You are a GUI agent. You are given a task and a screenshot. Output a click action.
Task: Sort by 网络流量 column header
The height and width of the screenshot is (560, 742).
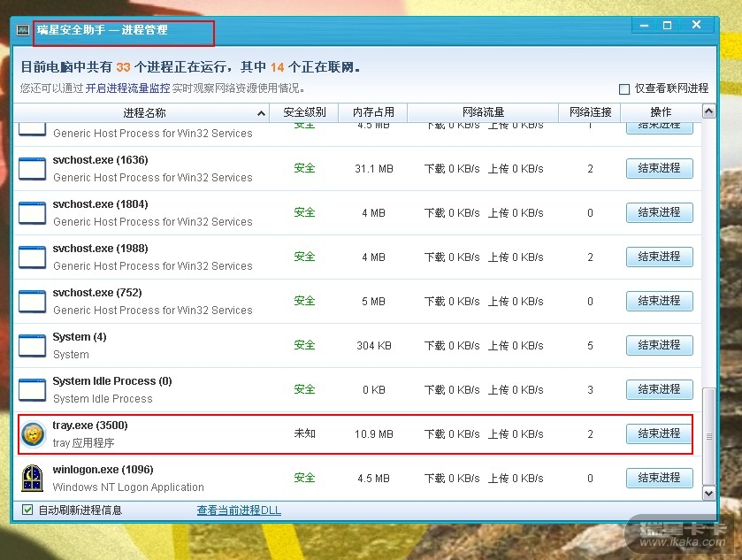(x=483, y=112)
